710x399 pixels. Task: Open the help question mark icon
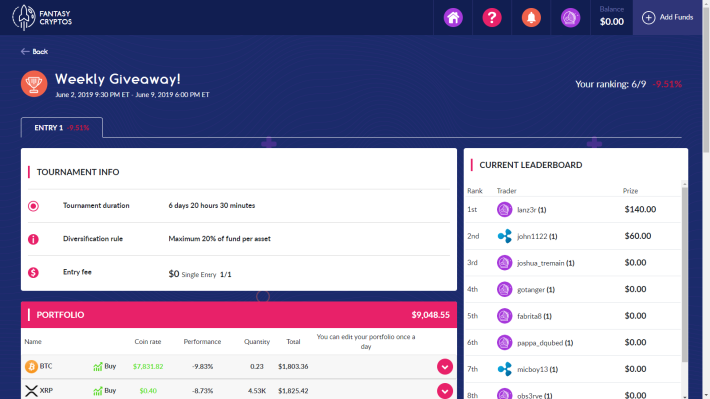492,18
